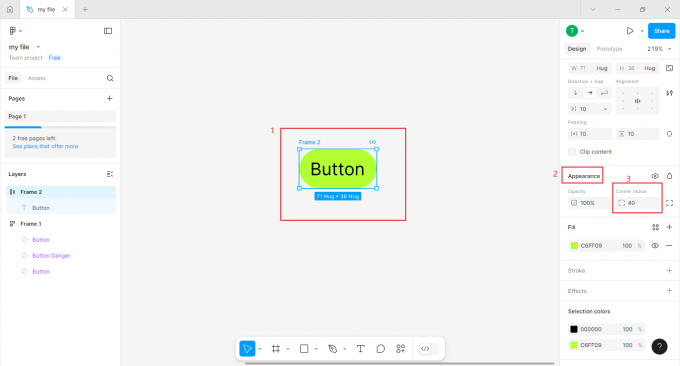Select the Rectangle shape tool
The height and width of the screenshot is (366, 680).
click(304, 349)
